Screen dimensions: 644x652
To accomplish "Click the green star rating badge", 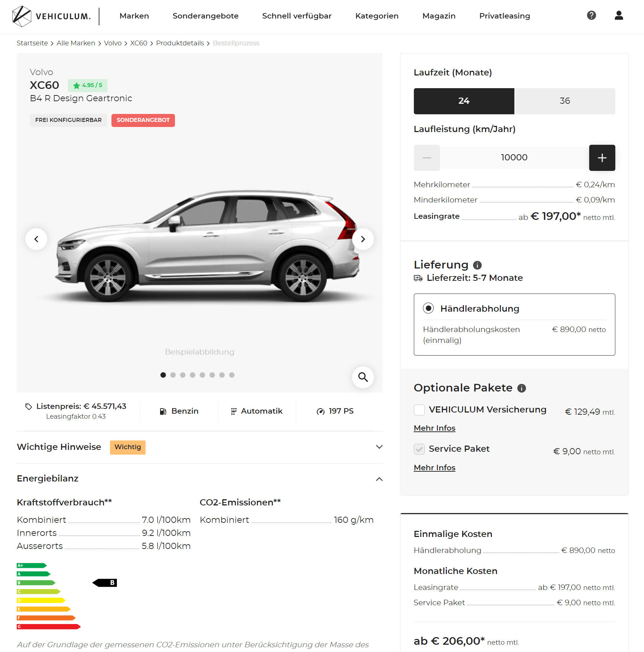I will point(87,85).
